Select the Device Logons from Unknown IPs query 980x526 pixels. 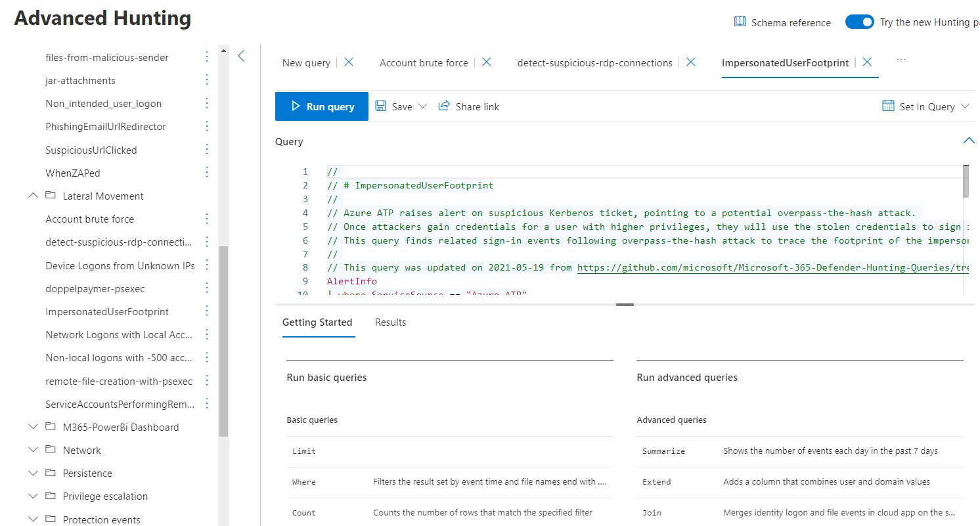click(x=120, y=265)
